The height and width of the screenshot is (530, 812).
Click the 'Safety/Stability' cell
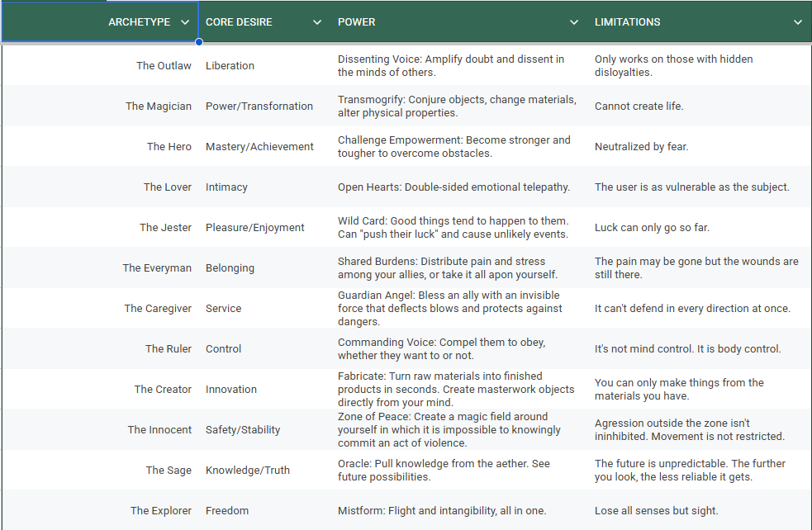tap(264, 429)
